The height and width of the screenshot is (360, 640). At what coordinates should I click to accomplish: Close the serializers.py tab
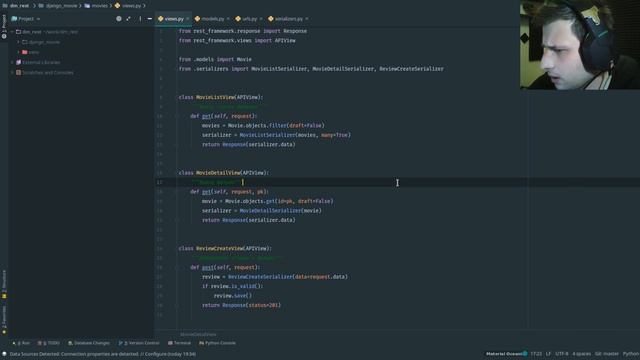(x=307, y=19)
